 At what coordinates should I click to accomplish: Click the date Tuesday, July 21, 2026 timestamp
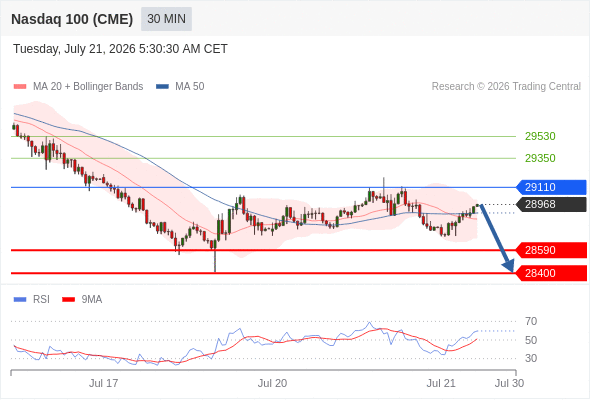(120, 49)
